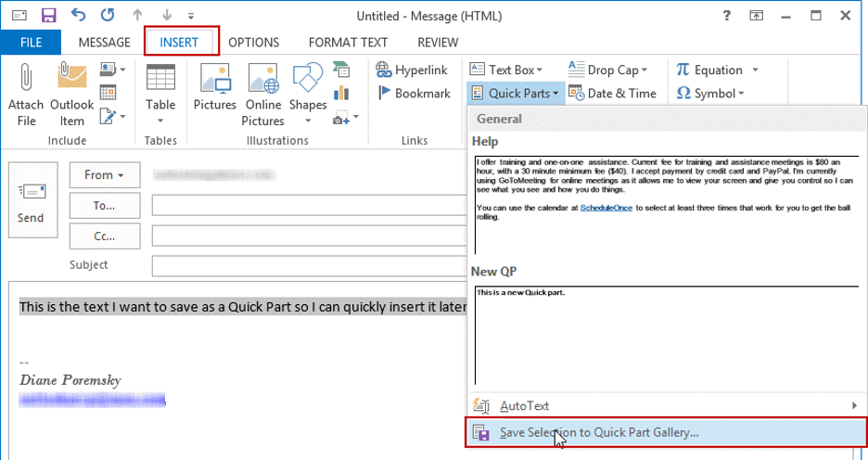868x460 pixels.
Task: Click the Date & Time button
Action: pos(612,93)
